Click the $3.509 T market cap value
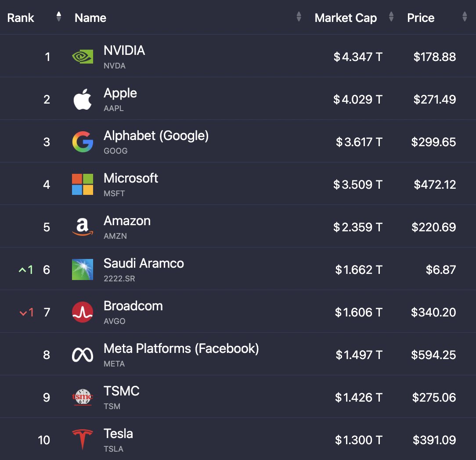476x460 pixels. click(x=357, y=184)
